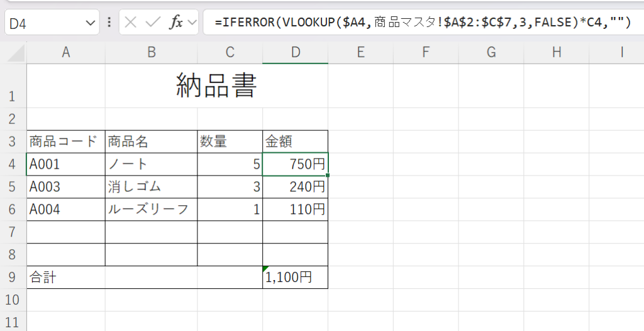Select the 商品コード header cell
The width and height of the screenshot is (644, 331).
[65, 142]
